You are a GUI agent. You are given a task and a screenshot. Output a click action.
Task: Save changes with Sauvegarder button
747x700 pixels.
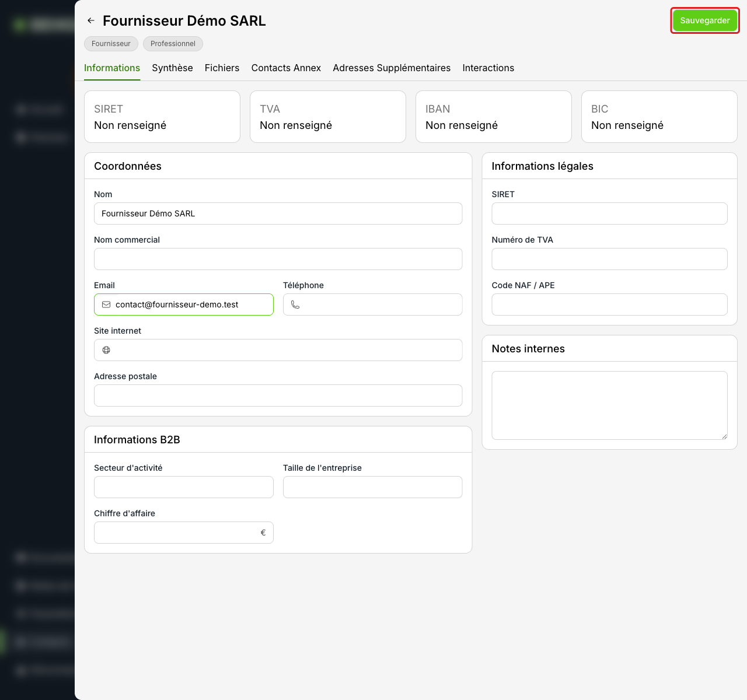point(705,20)
